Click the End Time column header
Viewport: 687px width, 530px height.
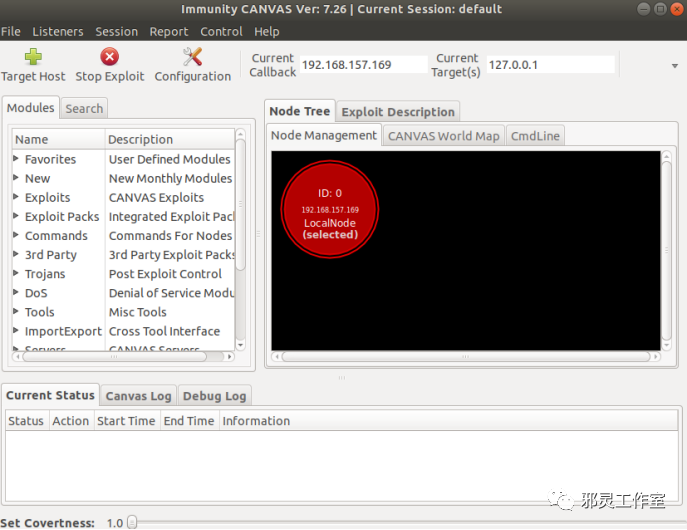click(x=189, y=421)
